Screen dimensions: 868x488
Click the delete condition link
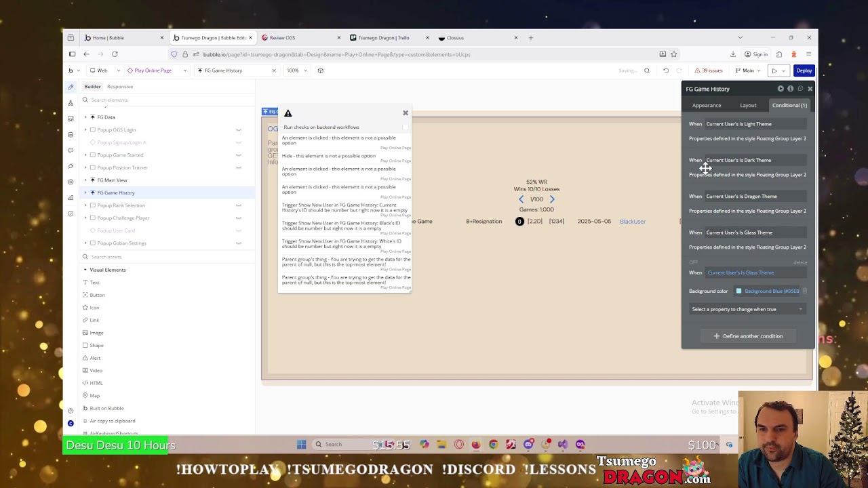coord(800,262)
